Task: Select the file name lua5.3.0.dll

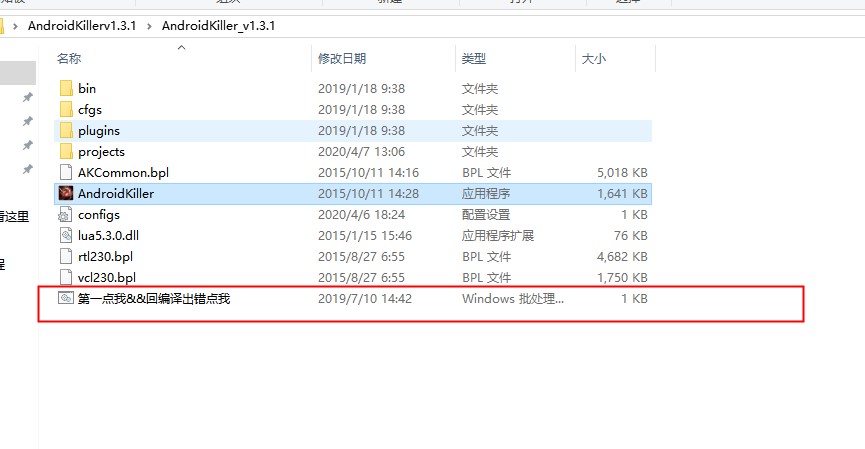Action: click(108, 236)
